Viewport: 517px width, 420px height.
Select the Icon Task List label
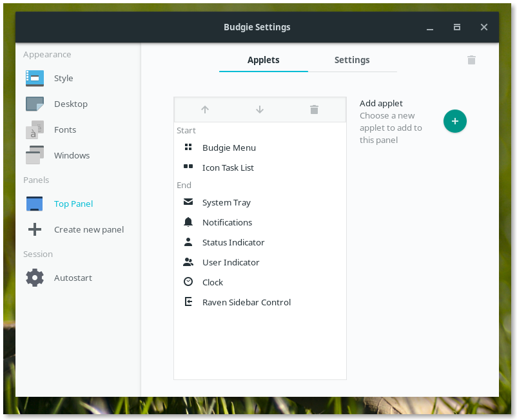point(228,167)
